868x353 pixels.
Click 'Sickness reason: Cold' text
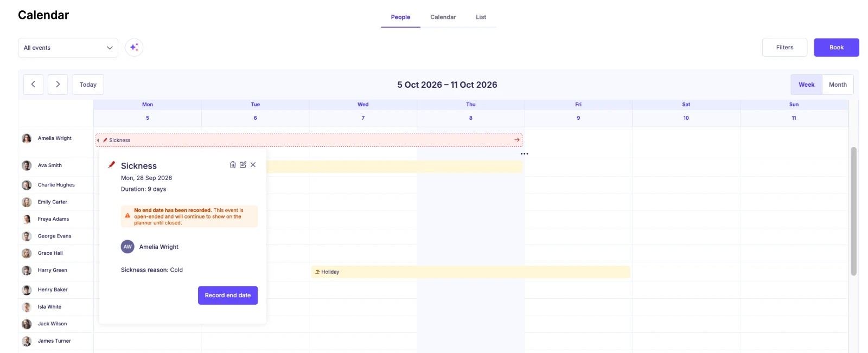pos(152,270)
